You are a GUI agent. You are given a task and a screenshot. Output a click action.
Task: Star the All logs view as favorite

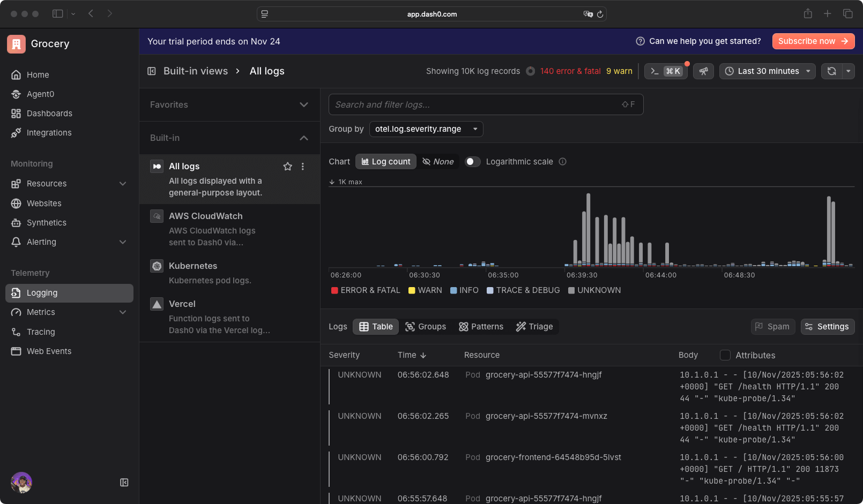(x=288, y=166)
